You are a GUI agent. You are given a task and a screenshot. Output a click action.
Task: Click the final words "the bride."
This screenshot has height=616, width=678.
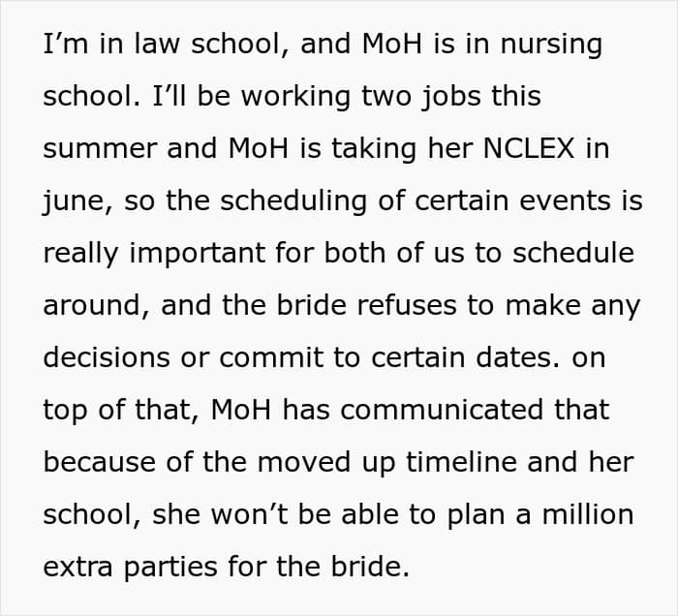coord(343,567)
